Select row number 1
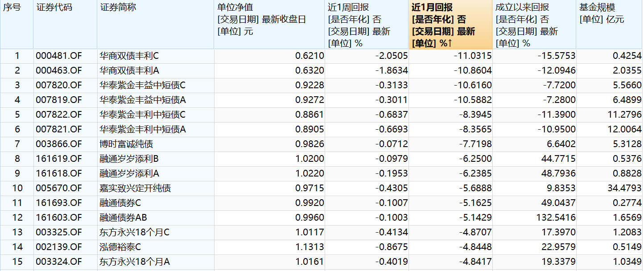The width and height of the screenshot is (644, 271). pyautogui.click(x=17, y=56)
